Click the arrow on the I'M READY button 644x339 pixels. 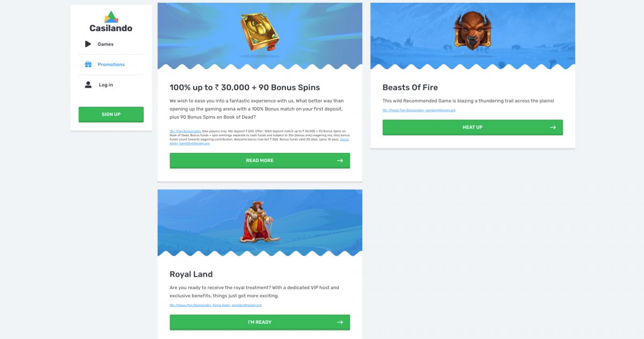340,322
